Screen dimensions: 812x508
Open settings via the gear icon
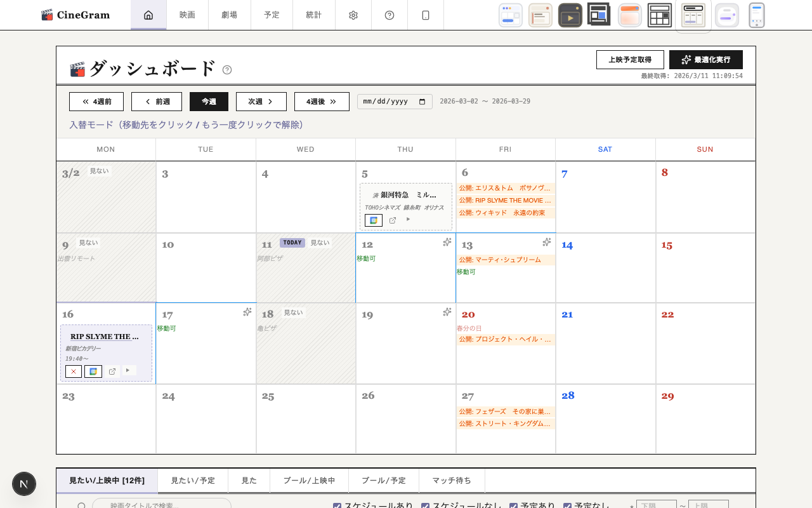[353, 15]
